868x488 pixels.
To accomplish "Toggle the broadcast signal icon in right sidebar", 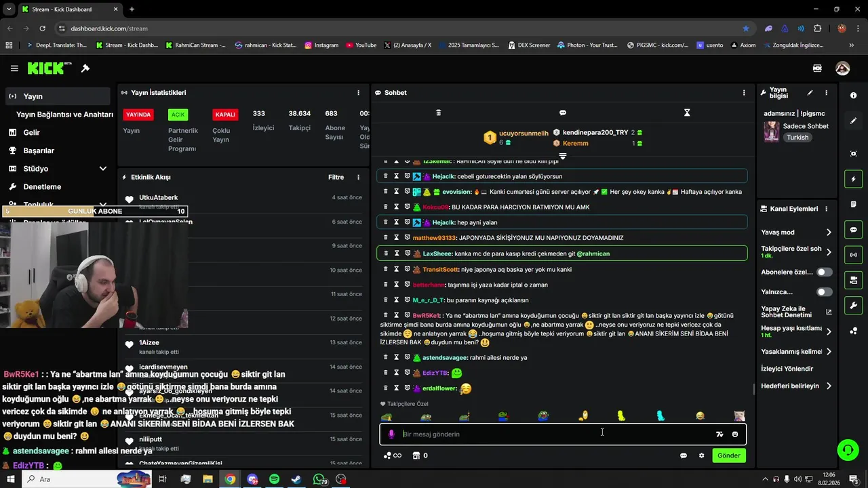I will tap(853, 255).
